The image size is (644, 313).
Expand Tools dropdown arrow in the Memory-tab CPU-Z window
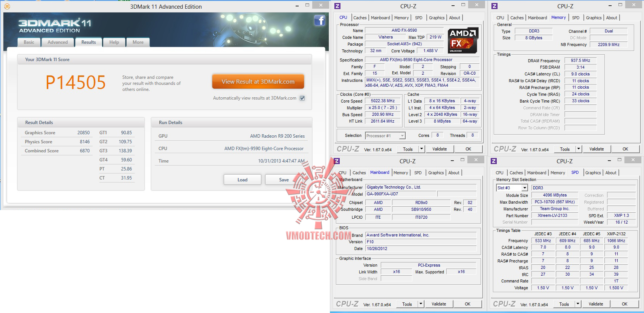coord(578,149)
